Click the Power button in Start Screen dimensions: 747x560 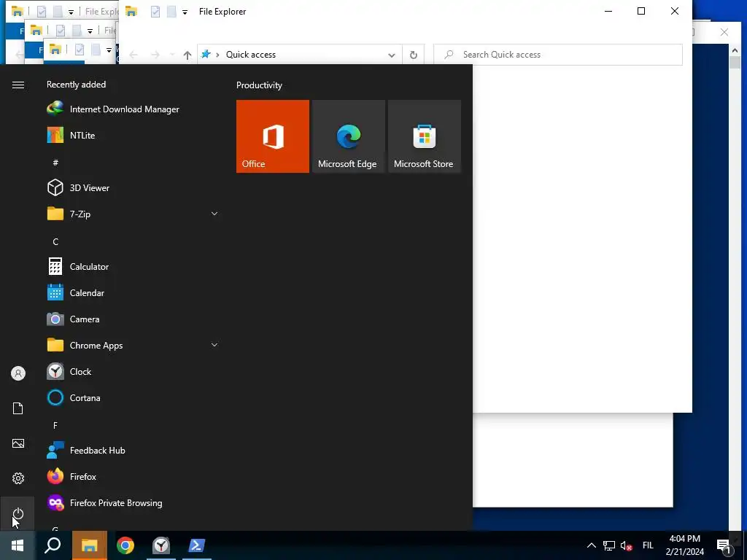(x=18, y=513)
